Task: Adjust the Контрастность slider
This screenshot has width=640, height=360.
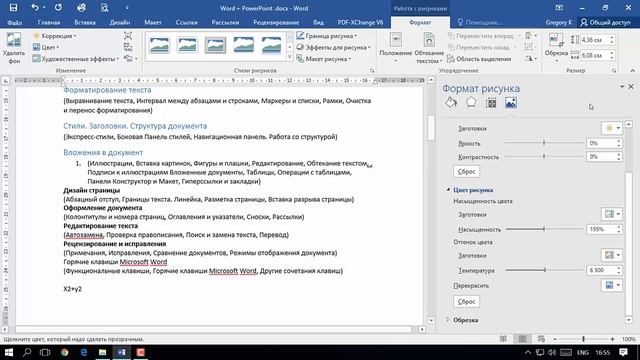Action: (x=544, y=156)
